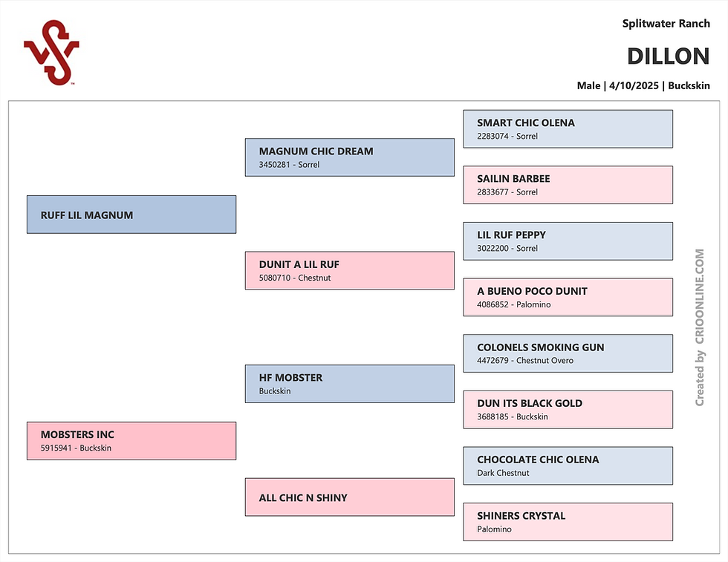Select the HF MOBSTER Buckskin box
The width and height of the screenshot is (728, 562).
(x=350, y=384)
